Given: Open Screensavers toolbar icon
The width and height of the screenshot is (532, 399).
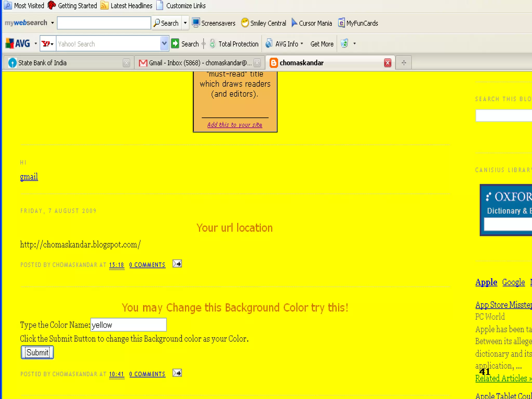Looking at the screenshot, I should [196, 23].
